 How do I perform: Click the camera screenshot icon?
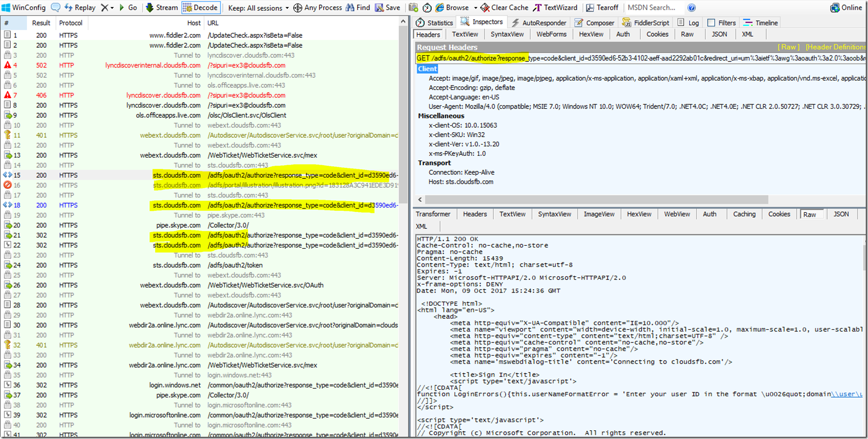(x=414, y=8)
